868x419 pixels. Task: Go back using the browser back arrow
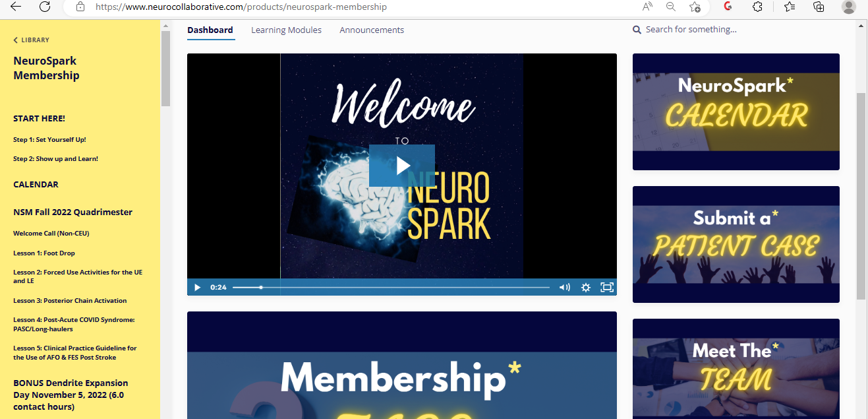tap(15, 7)
